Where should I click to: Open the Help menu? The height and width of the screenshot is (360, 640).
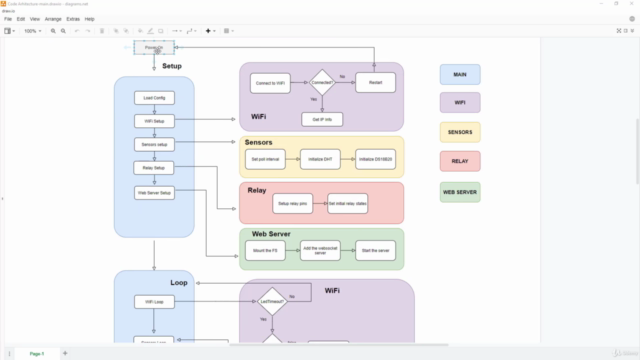89,19
